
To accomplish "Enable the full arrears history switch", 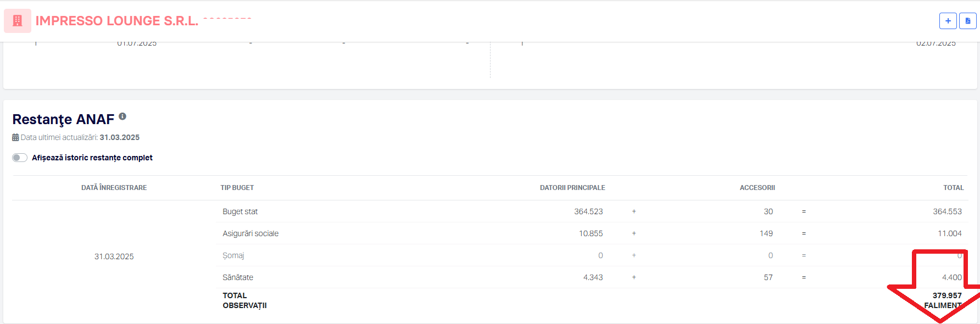I will [x=20, y=158].
